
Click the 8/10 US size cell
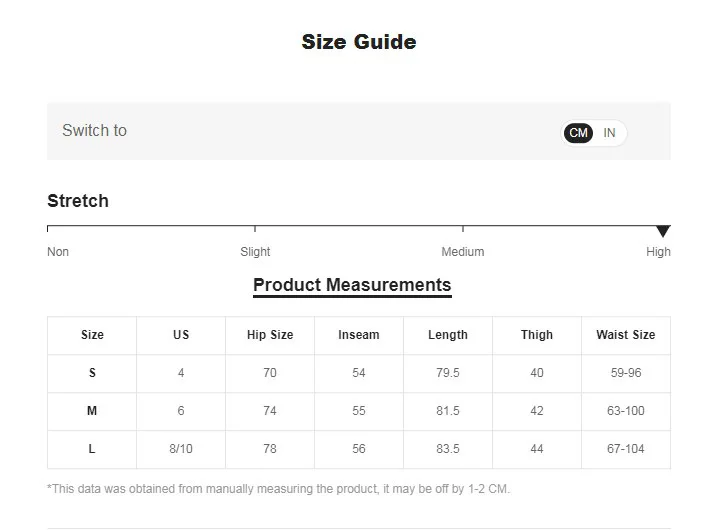pos(181,449)
